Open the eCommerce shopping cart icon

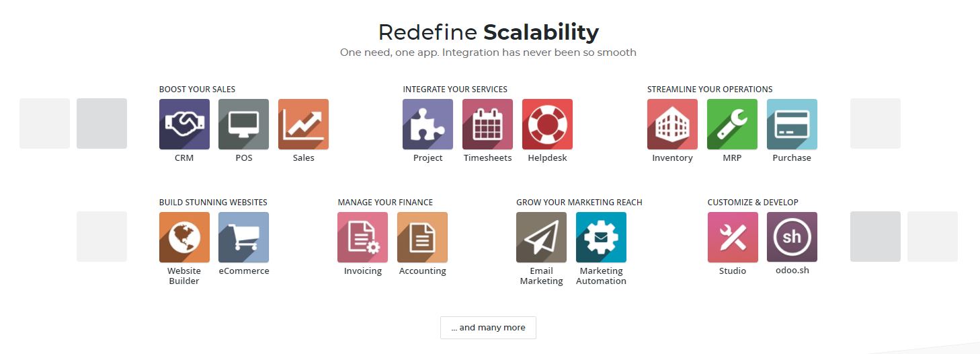coord(243,237)
